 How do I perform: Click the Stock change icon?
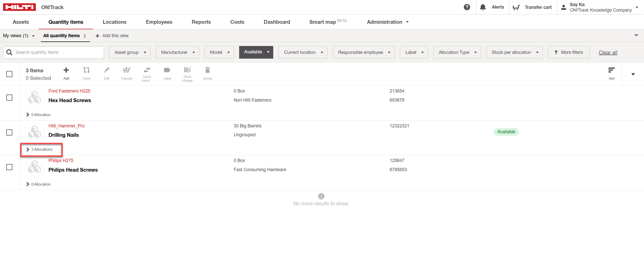187,70
